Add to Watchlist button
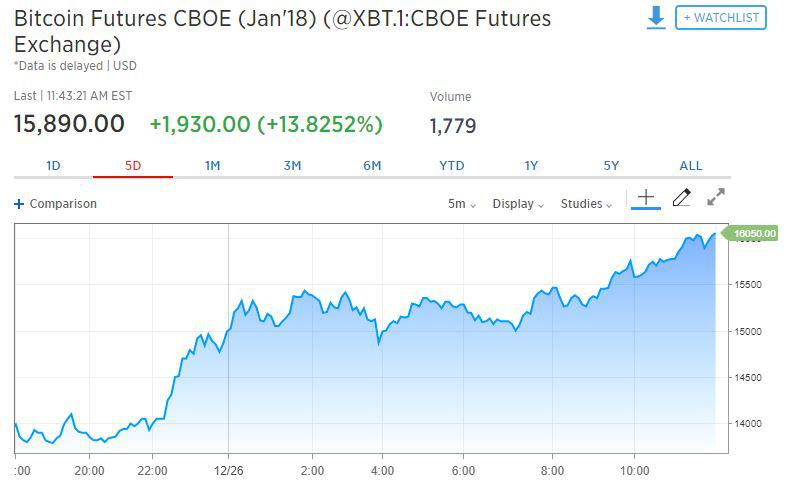Image resolution: width=791 pixels, height=493 pixels. coord(721,17)
